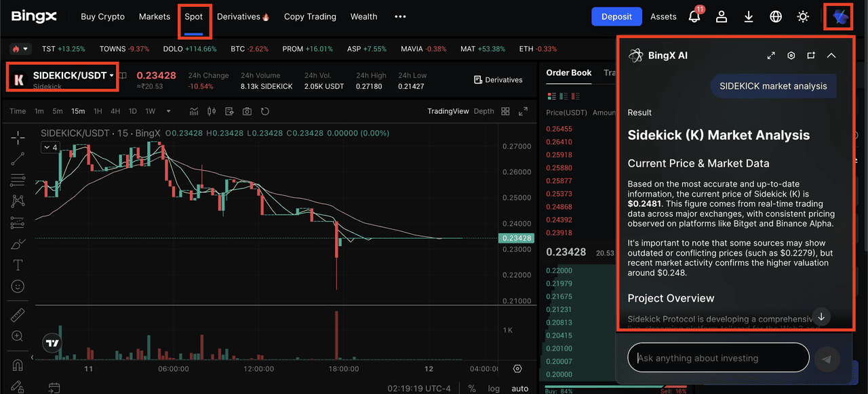Expand BingX AI panel to fullscreen
The image size is (868, 394).
pos(771,56)
